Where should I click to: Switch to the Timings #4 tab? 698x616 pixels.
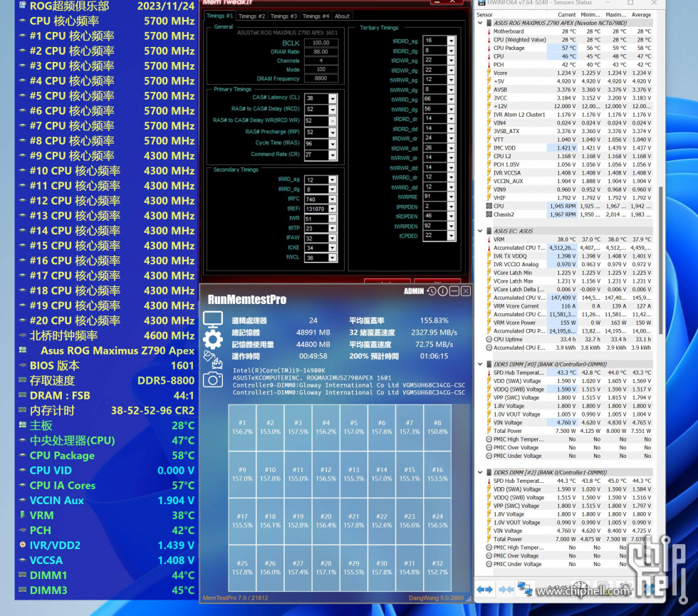tap(316, 16)
